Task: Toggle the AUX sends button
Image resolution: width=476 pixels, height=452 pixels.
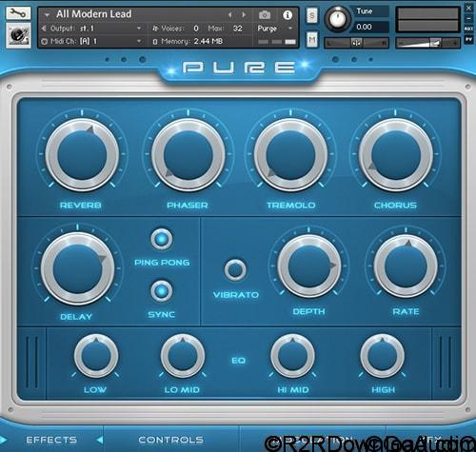Action: click(x=468, y=29)
